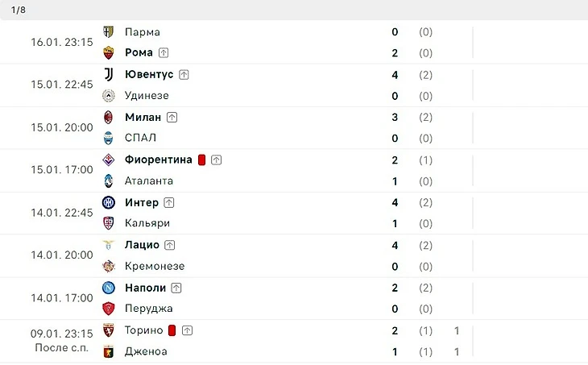Image resolution: width=588 pixels, height=365 pixels.
Task: Open the 1/8 round header
Action: click(x=294, y=10)
